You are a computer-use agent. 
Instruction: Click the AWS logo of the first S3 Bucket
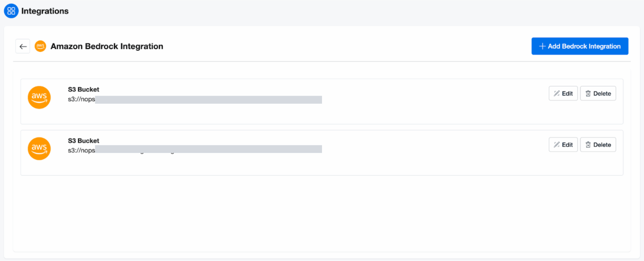39,97
